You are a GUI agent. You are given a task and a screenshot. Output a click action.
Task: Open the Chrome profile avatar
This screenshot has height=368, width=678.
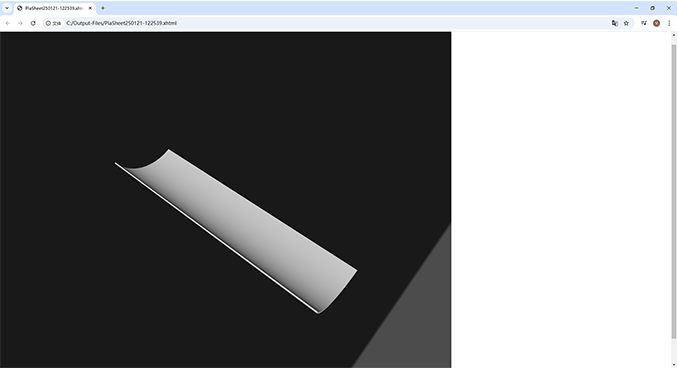click(656, 23)
